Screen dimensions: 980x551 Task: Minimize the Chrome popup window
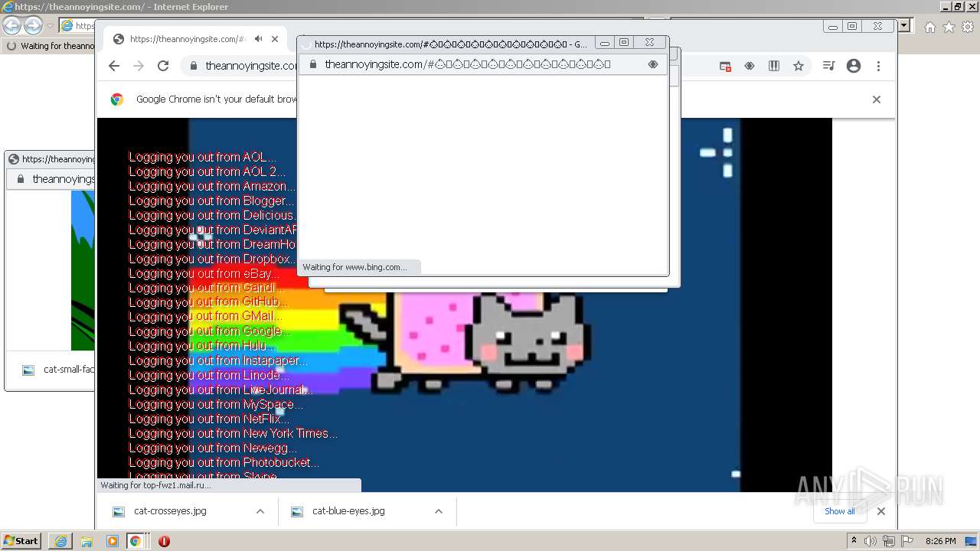point(604,43)
